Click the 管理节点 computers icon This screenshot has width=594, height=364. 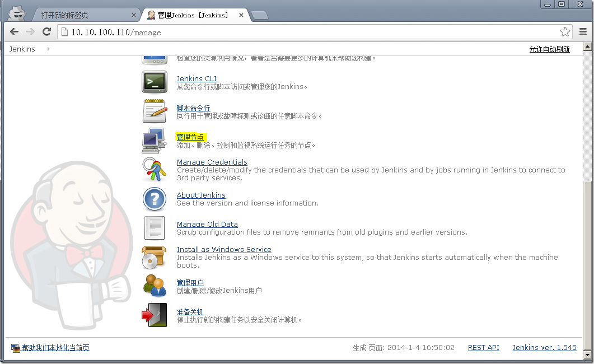154,141
